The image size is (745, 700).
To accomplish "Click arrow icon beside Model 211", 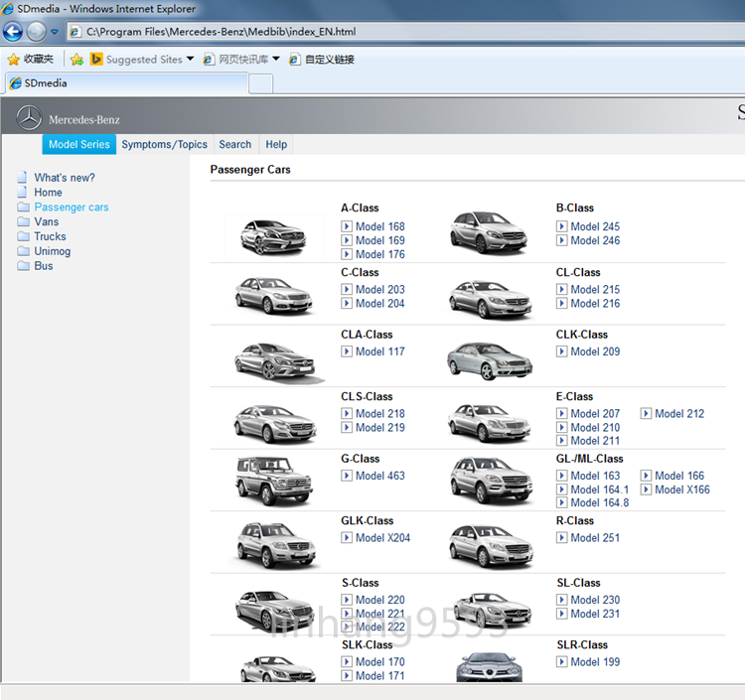I will [561, 441].
